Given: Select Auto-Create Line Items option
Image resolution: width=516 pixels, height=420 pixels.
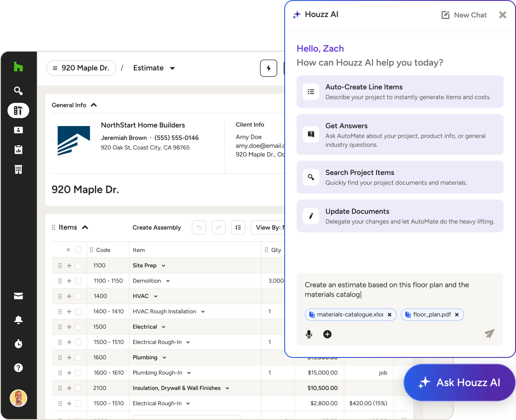Looking at the screenshot, I should (400, 92).
